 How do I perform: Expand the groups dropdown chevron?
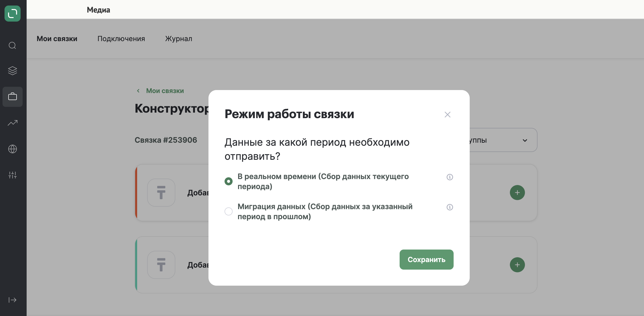click(x=525, y=140)
